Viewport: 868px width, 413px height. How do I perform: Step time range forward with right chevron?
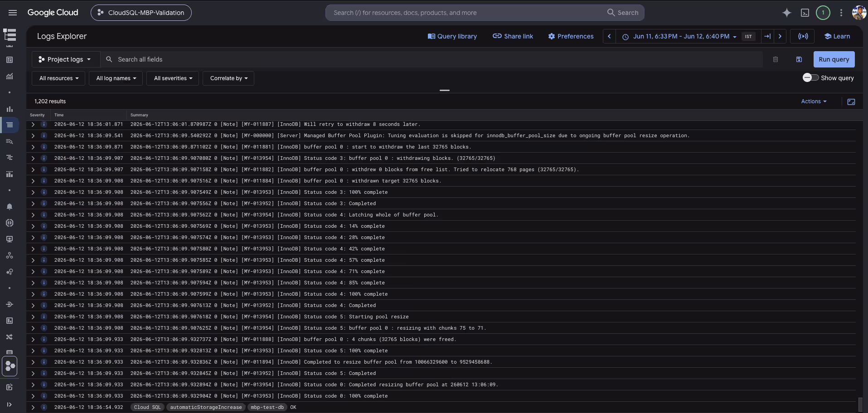pyautogui.click(x=780, y=36)
